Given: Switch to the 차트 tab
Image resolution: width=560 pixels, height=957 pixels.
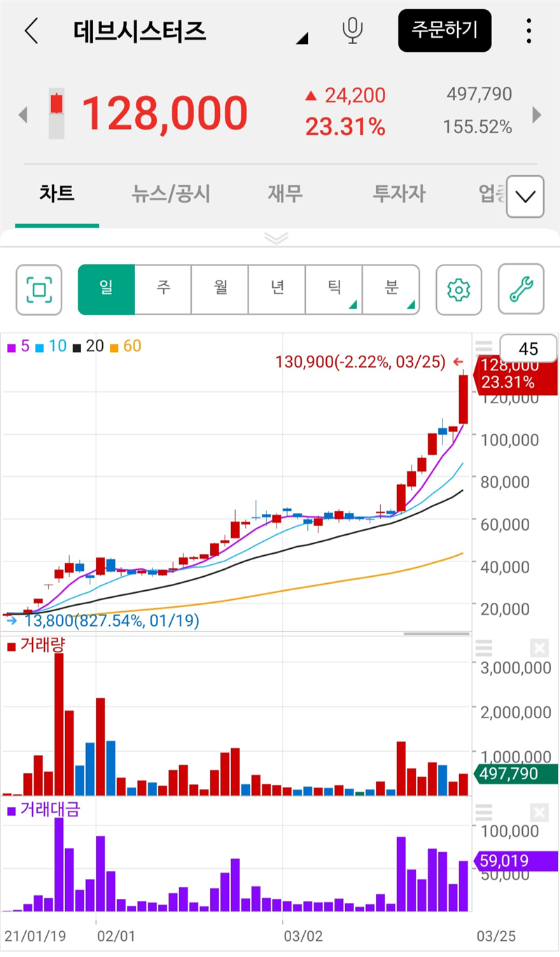Looking at the screenshot, I should click(x=57, y=193).
